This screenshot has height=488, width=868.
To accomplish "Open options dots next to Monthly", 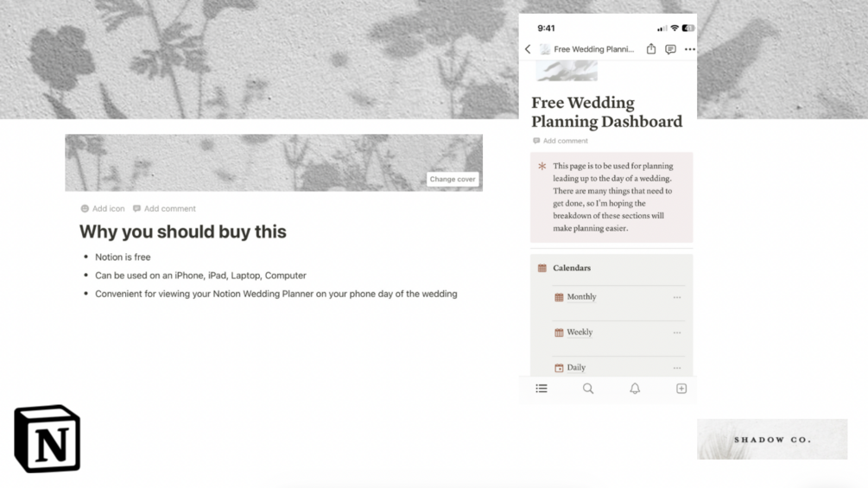I will point(677,297).
